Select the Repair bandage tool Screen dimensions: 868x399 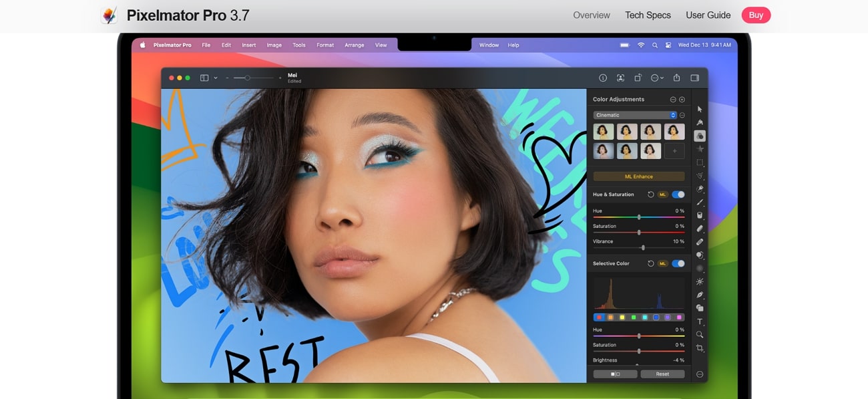(x=700, y=242)
